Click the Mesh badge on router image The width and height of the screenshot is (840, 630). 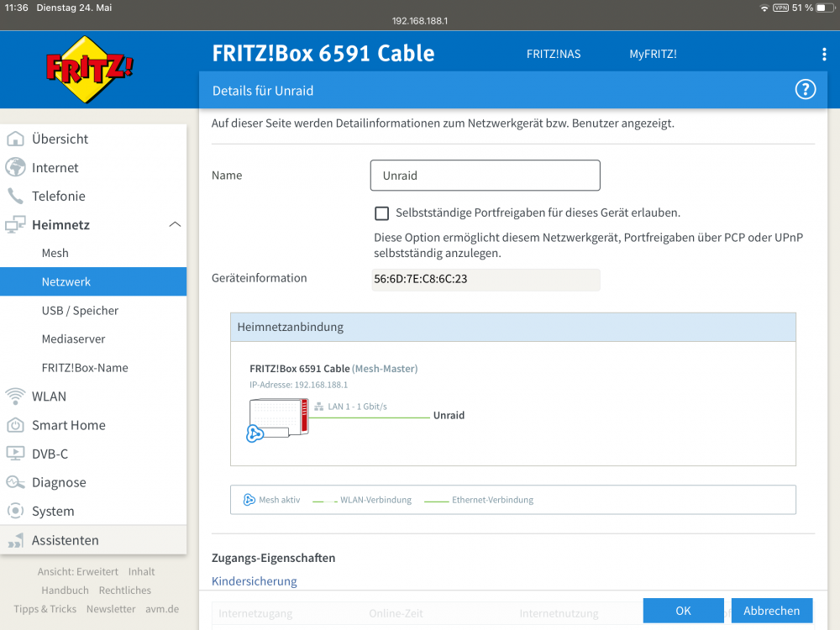click(255, 433)
